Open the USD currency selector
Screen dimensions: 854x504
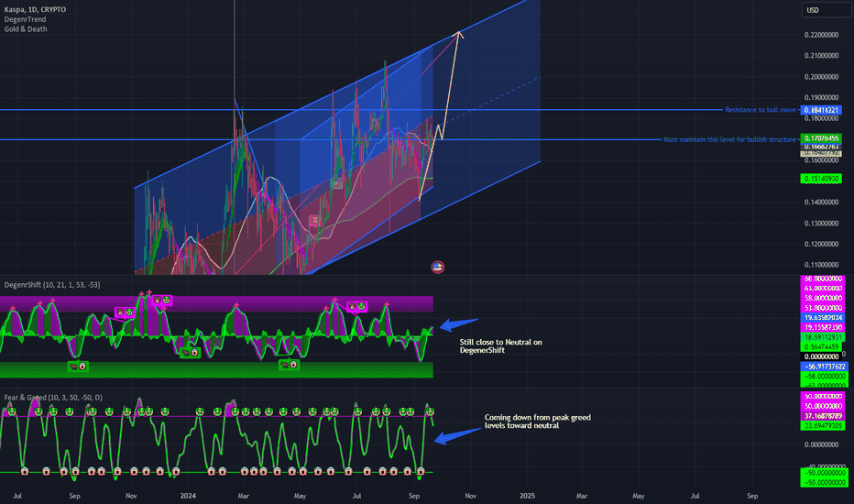pyautogui.click(x=826, y=10)
